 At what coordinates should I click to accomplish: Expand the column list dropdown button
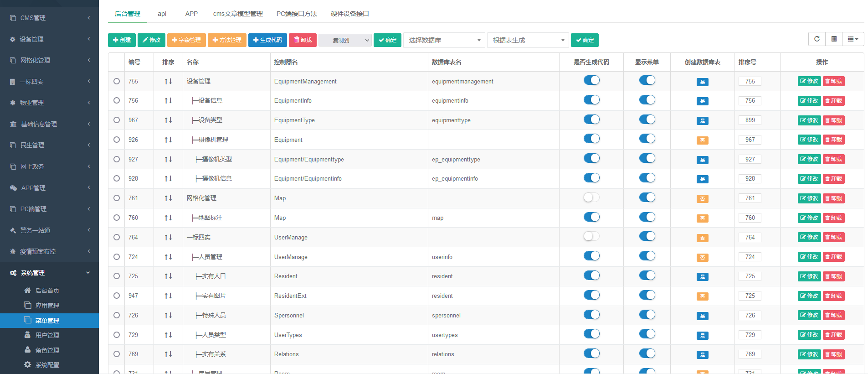coord(853,39)
